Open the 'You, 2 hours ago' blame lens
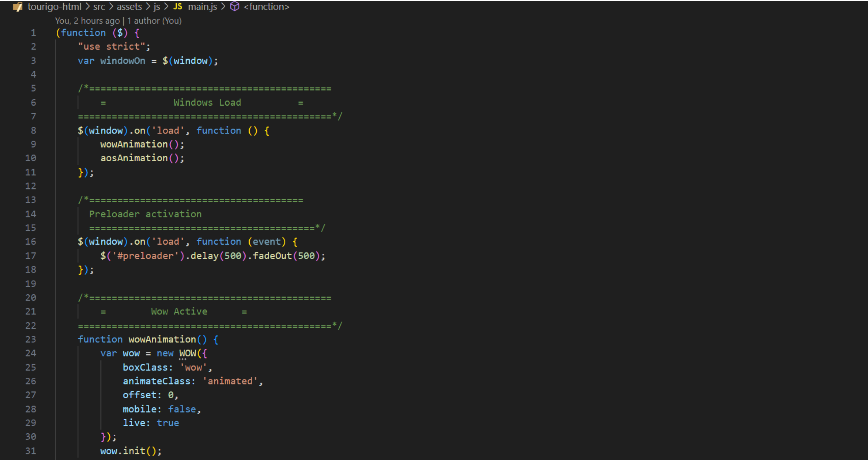This screenshot has width=868, height=460. pyautogui.click(x=87, y=21)
